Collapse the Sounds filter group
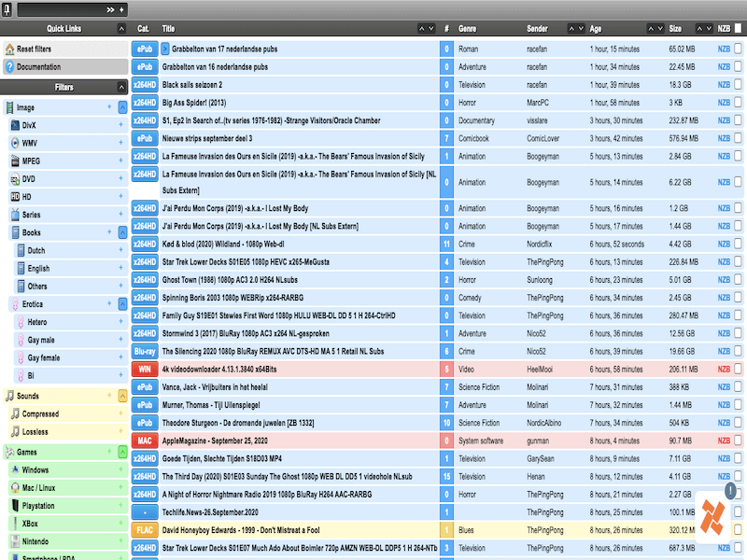The height and width of the screenshot is (560, 747). point(122,396)
